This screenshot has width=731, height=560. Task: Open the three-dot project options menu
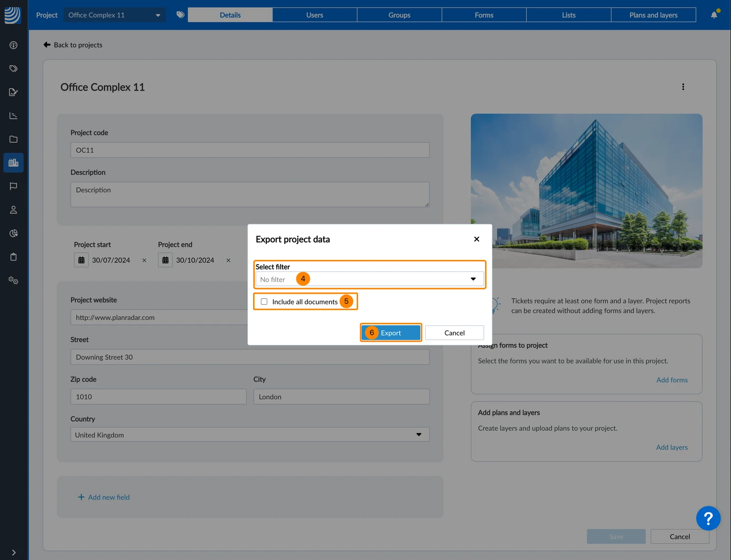click(683, 87)
